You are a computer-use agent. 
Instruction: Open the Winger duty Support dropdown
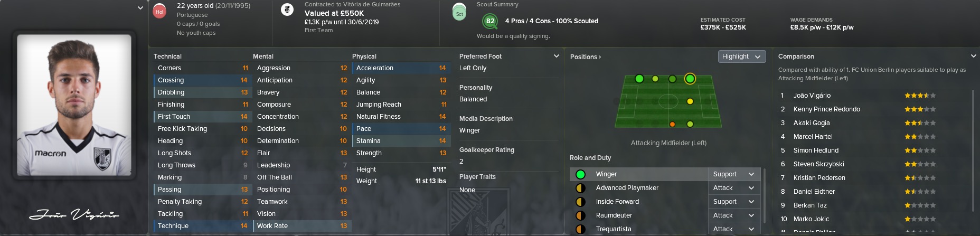tap(733, 174)
